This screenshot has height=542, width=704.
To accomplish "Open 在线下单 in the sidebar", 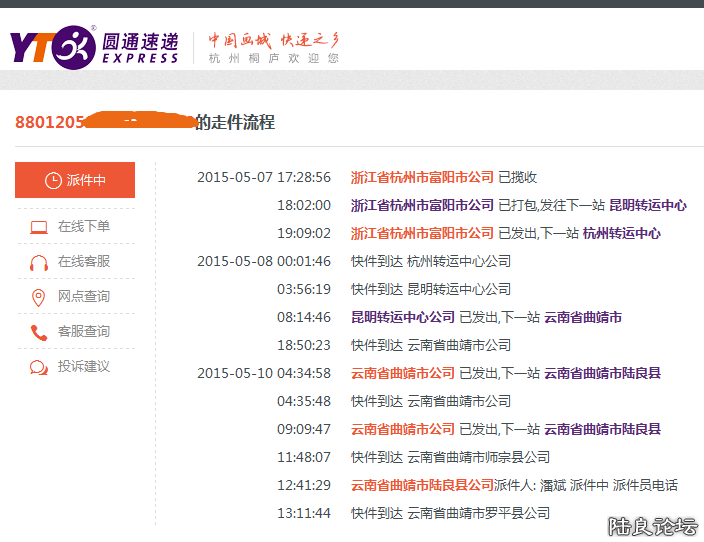I will [x=84, y=226].
